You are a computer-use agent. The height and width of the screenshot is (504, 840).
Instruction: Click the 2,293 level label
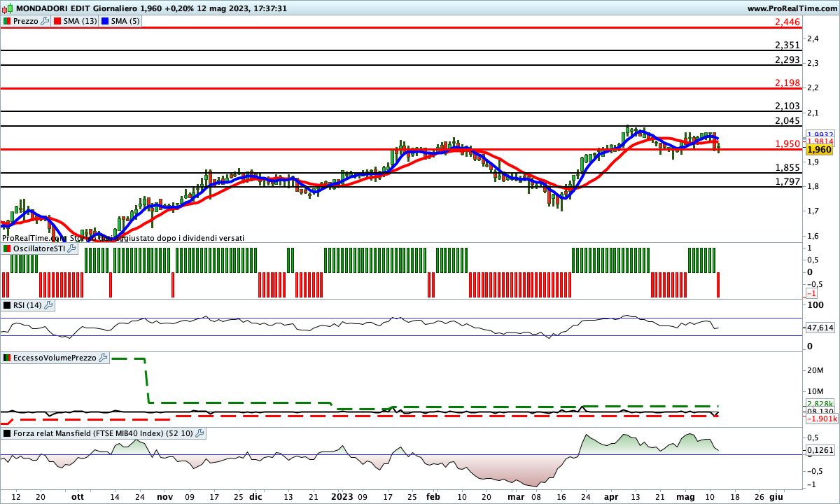coord(787,59)
